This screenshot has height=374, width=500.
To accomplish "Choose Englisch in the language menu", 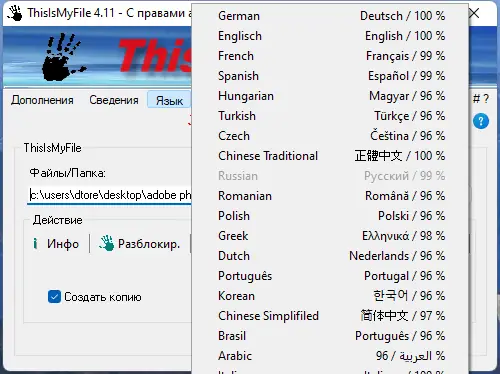I will coord(331,36).
